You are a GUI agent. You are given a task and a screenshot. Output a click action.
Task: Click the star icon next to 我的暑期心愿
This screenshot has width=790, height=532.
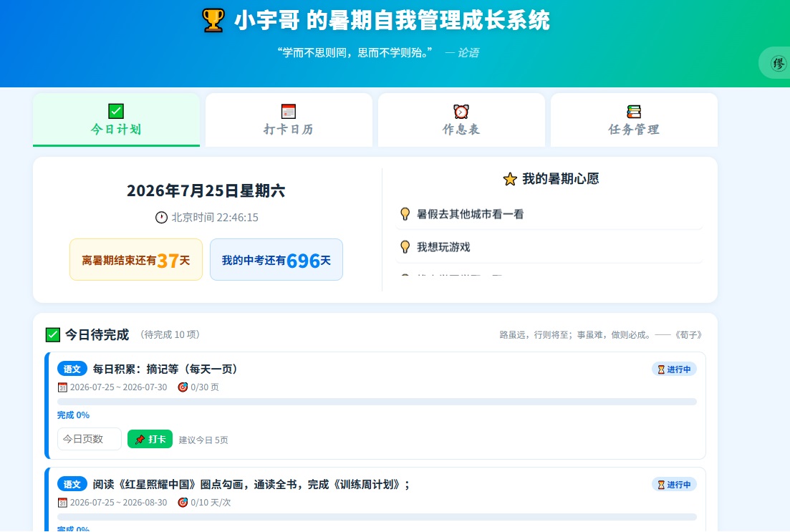click(x=510, y=179)
